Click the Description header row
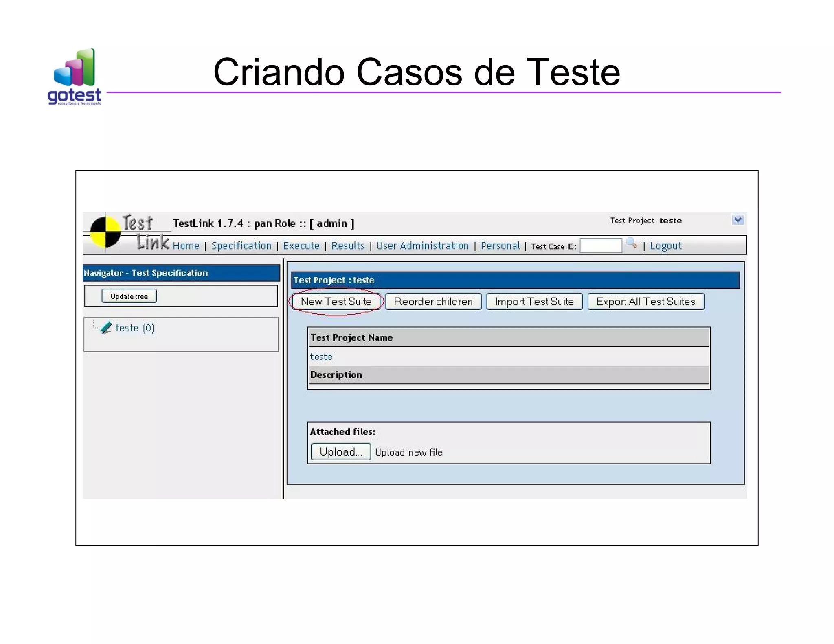 [x=509, y=375]
